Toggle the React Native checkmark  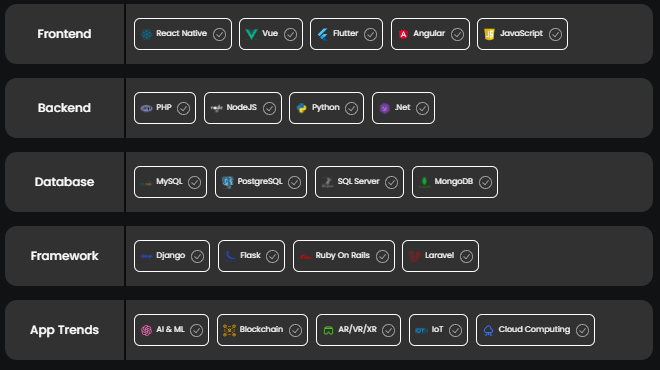tap(219, 35)
